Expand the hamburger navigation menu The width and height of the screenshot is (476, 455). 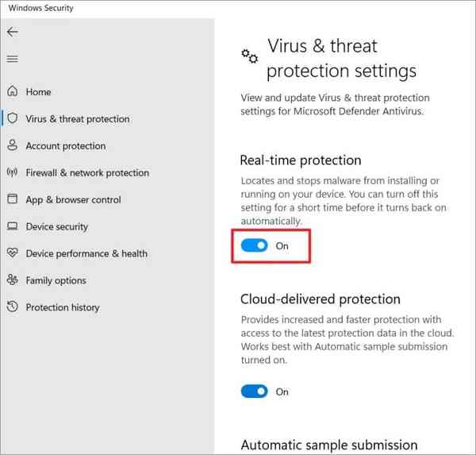click(12, 59)
